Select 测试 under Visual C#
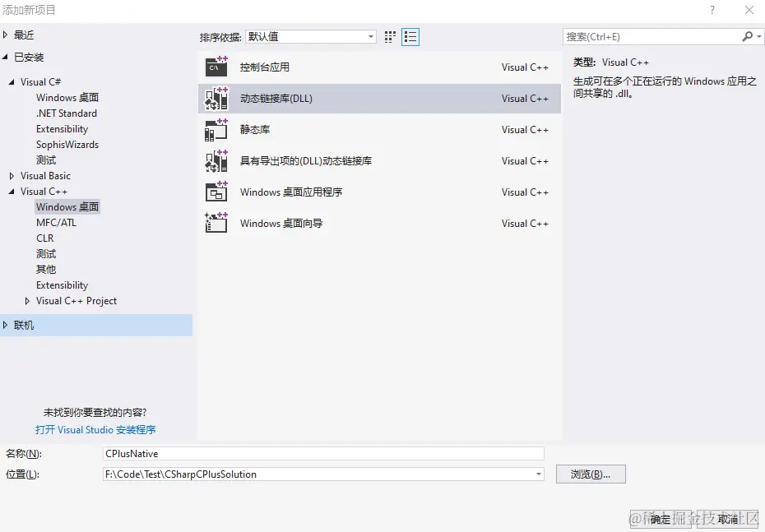 tap(46, 160)
